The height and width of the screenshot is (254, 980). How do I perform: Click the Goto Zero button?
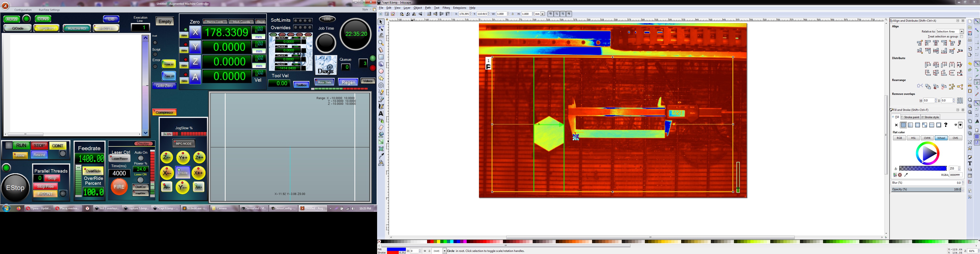[164, 86]
